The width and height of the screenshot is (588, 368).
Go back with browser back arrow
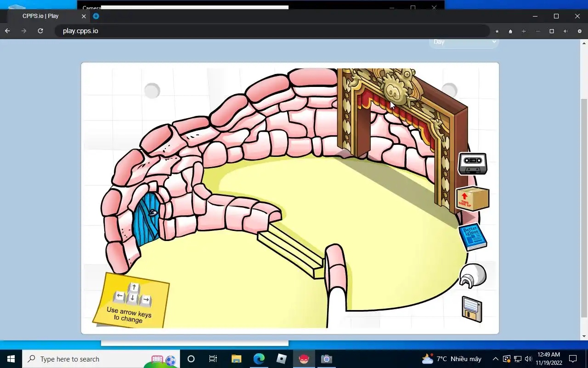pos(7,31)
